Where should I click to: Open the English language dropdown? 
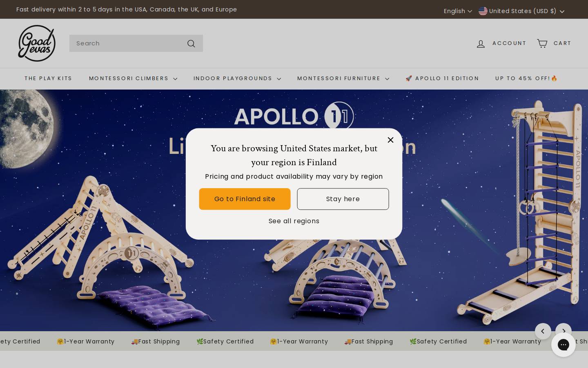458,11
